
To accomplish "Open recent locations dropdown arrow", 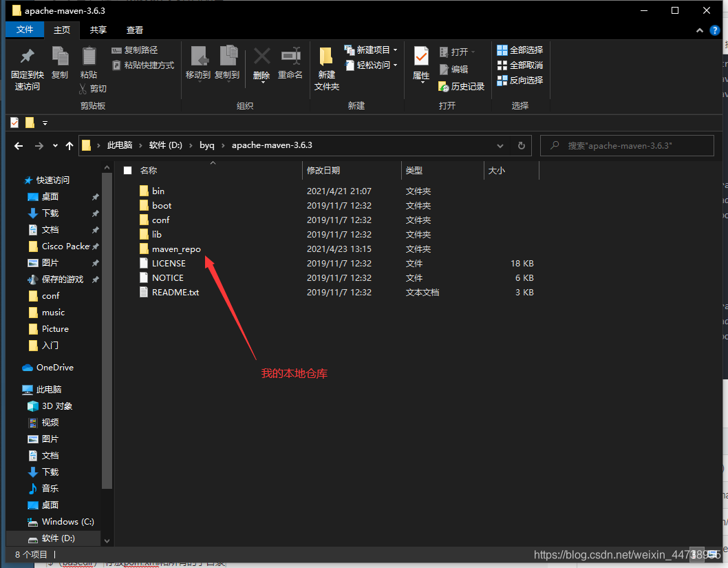I will coord(55,146).
